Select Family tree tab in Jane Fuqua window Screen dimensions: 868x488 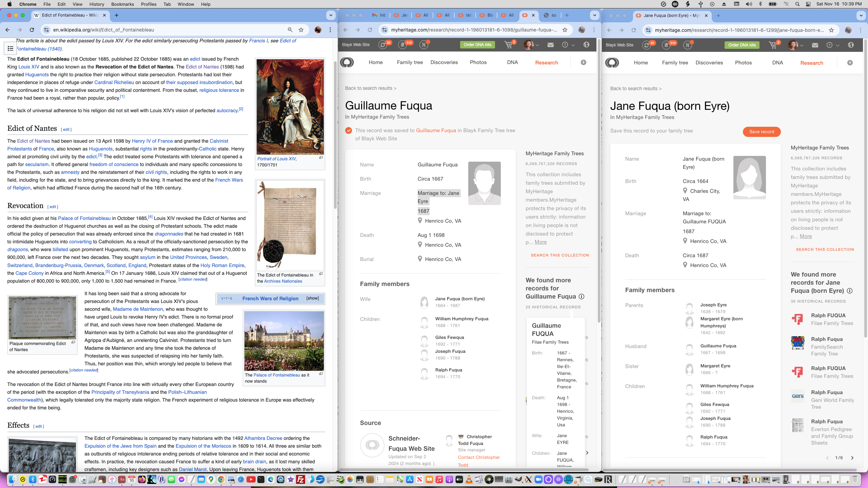coord(675,63)
